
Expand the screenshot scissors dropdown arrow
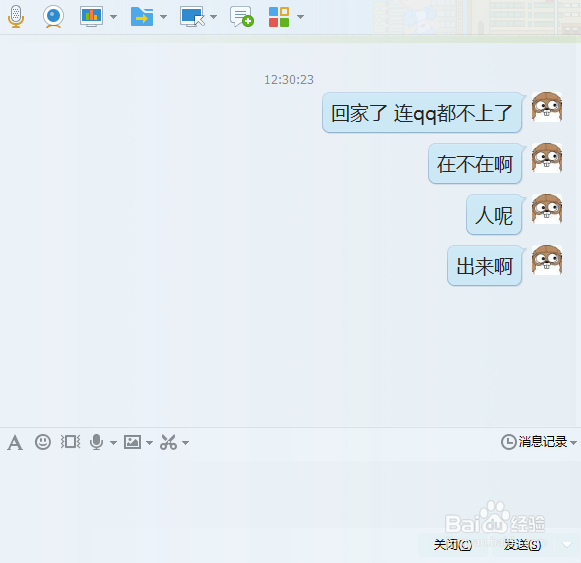pos(185,443)
